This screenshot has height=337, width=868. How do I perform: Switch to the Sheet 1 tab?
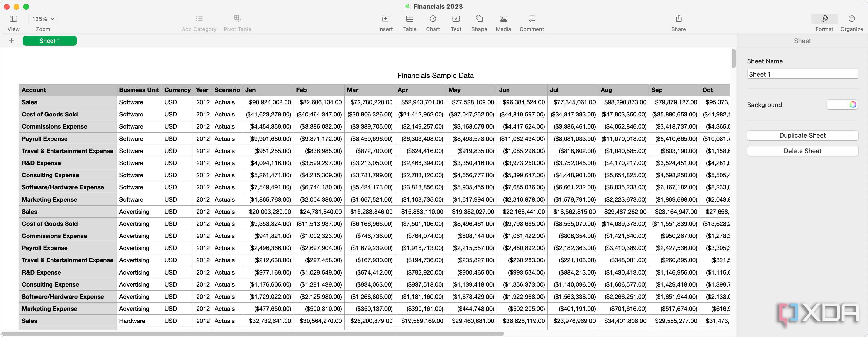point(50,40)
